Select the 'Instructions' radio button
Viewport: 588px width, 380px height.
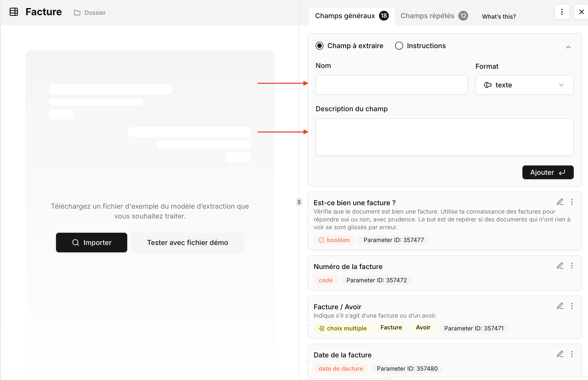(399, 46)
